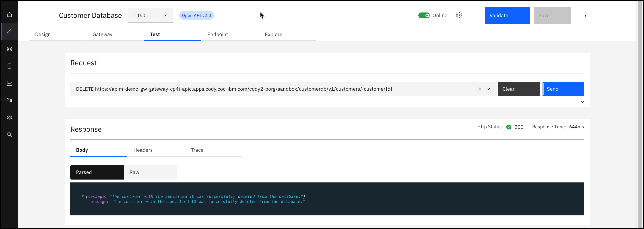Expand request details with the chevron
Image resolution: width=644 pixels, height=229 pixels.
point(582,102)
